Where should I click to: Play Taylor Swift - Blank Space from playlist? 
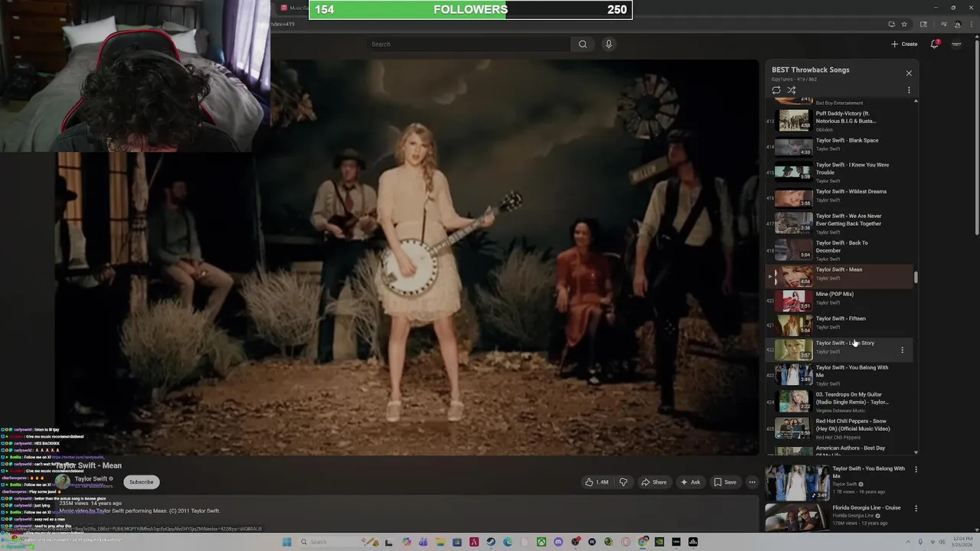pos(840,144)
